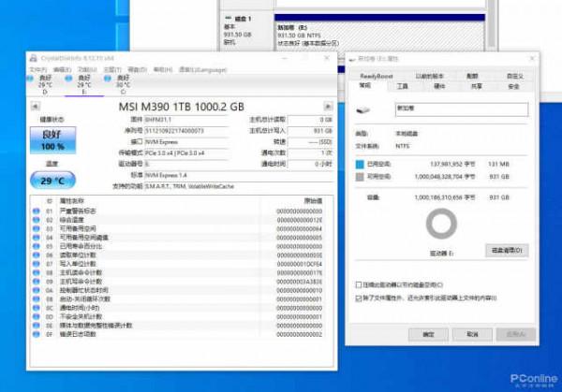The width and height of the screenshot is (562, 392).
Task: Click the interface field NVM Express
Action: point(185,142)
